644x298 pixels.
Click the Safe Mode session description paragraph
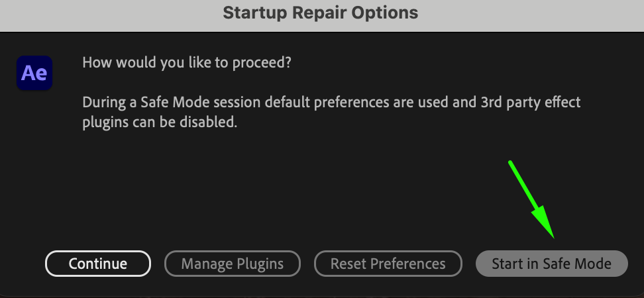[331, 113]
